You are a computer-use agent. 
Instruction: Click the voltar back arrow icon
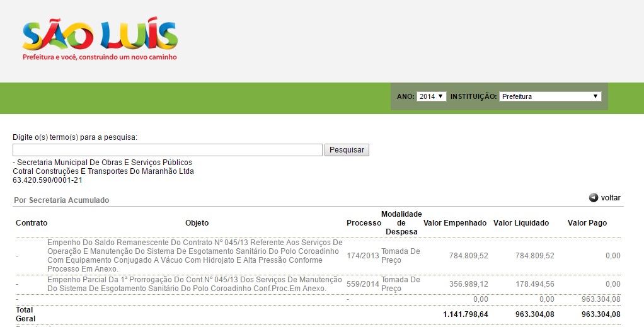pos(593,198)
